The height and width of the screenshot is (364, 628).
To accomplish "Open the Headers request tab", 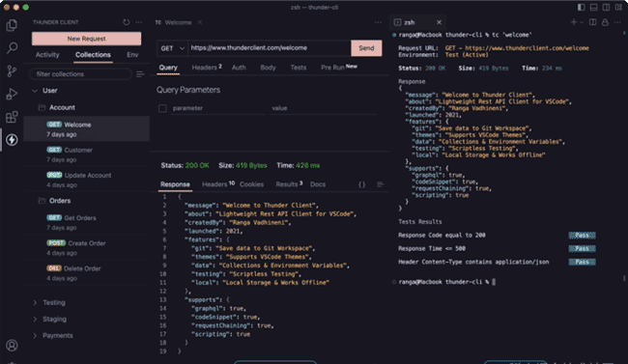I will click(206, 68).
